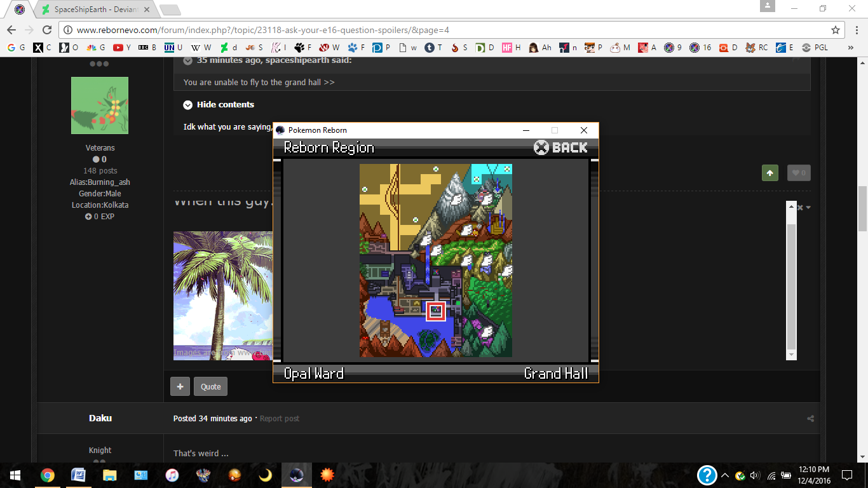This screenshot has width=868, height=488.
Task: Select the red-framed Grand Hall map marker
Action: 435,311
